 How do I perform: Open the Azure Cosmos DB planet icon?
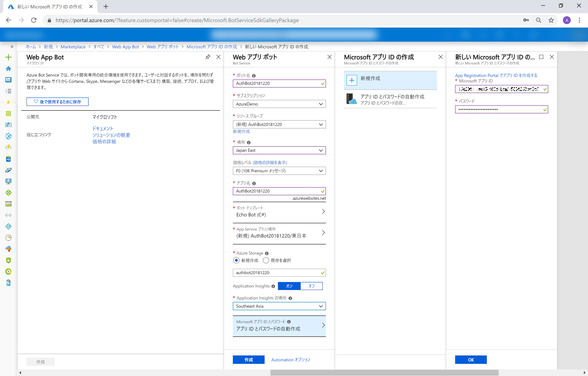8,170
